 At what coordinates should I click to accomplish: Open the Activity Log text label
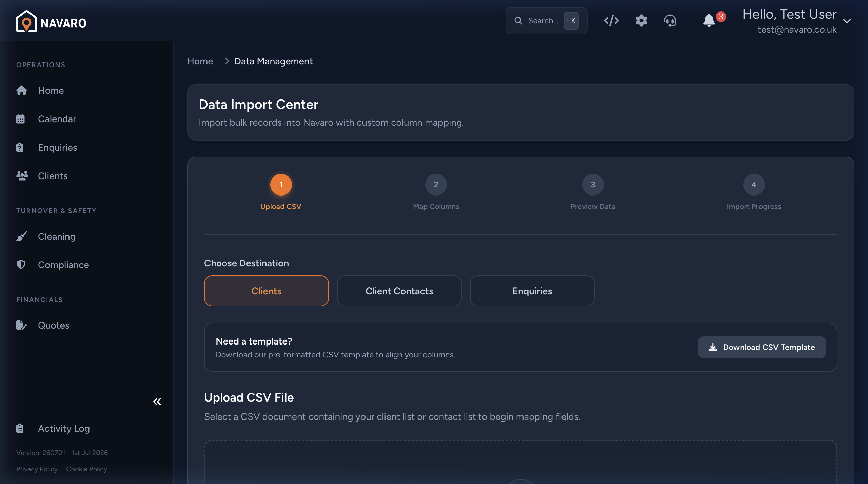click(64, 428)
